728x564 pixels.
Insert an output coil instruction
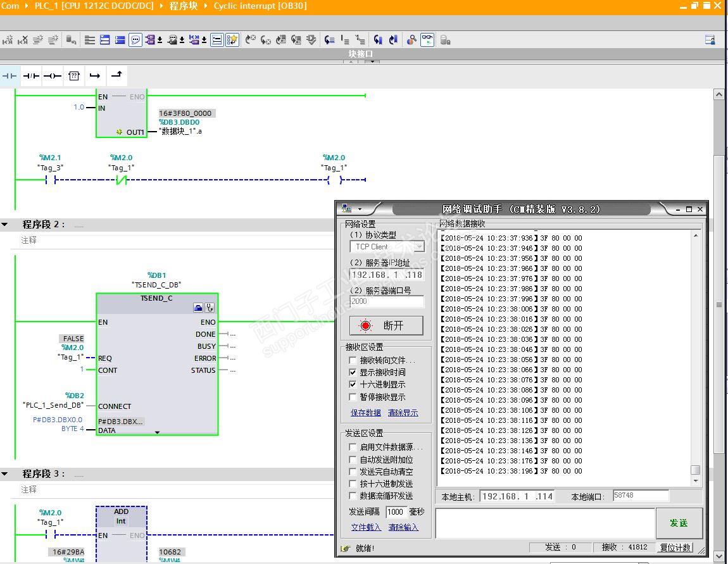coord(53,76)
